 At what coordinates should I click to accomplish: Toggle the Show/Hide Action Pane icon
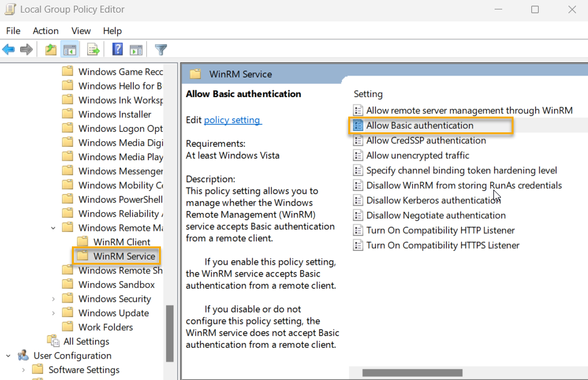(x=136, y=49)
